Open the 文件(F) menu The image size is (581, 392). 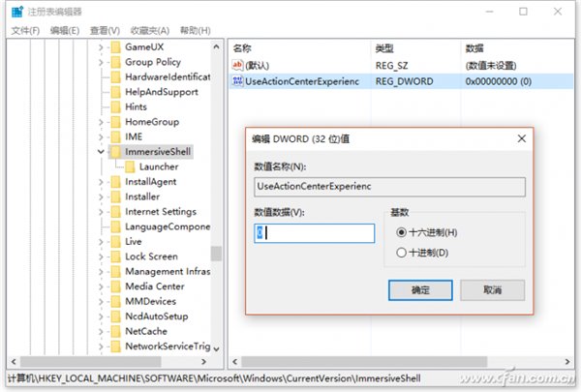[x=25, y=30]
